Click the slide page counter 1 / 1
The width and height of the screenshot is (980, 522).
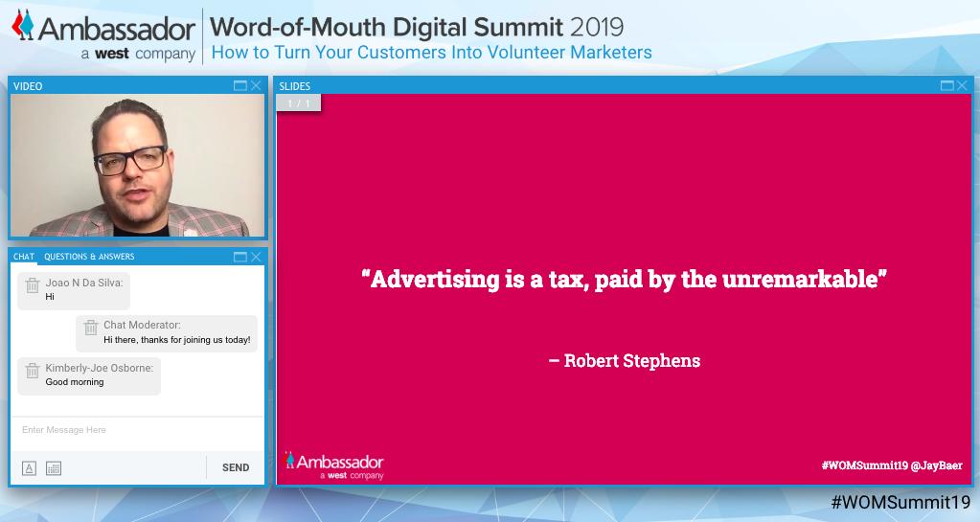point(299,103)
